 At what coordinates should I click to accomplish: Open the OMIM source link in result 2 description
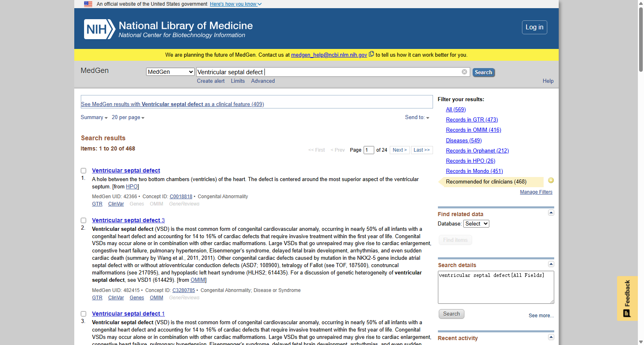(198, 280)
